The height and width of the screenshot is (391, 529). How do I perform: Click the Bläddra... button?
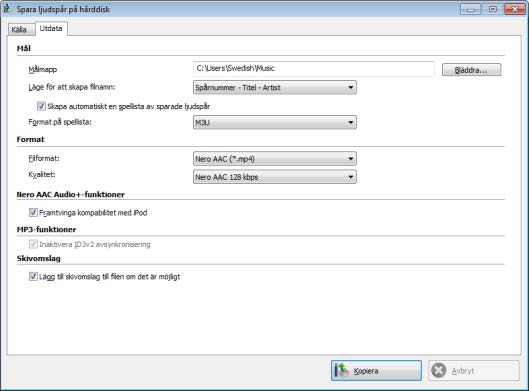[471, 70]
